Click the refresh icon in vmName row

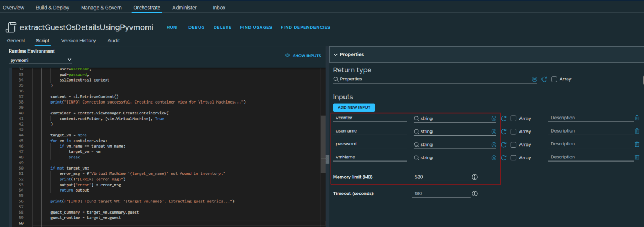click(x=503, y=158)
